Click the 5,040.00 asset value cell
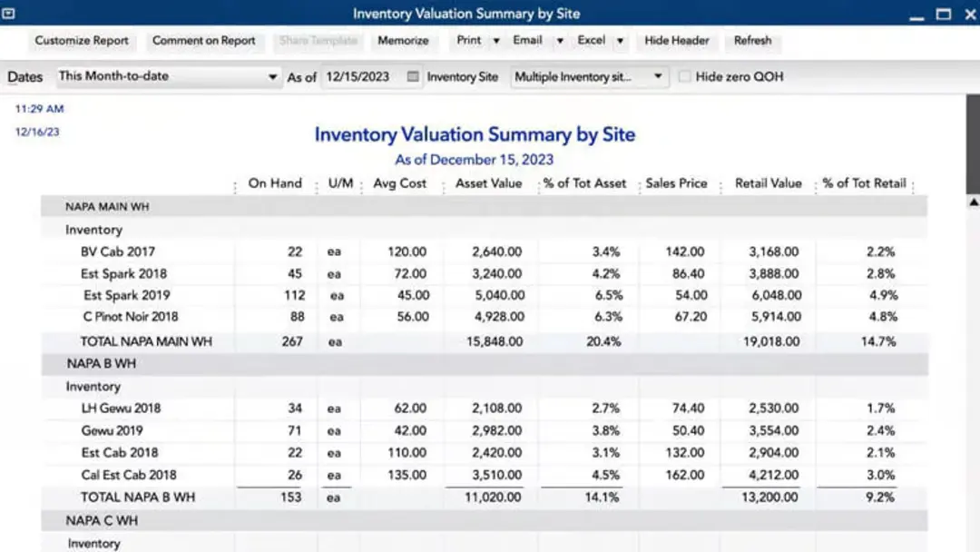This screenshot has width=980, height=552. 499,295
